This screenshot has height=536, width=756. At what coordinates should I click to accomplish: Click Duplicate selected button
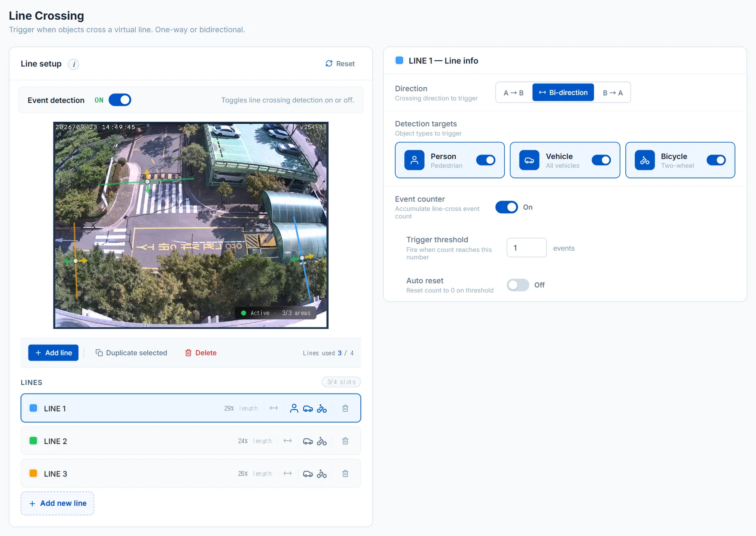(131, 353)
